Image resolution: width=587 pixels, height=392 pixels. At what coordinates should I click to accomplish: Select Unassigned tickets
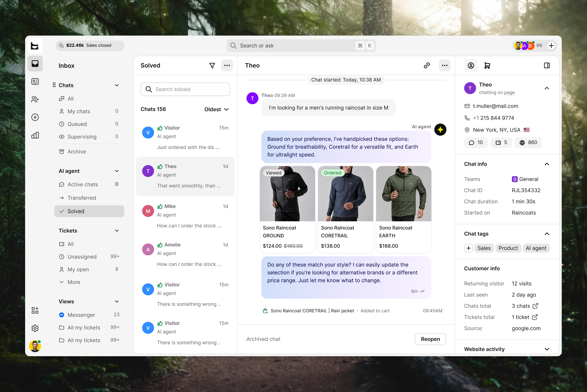coord(89,257)
